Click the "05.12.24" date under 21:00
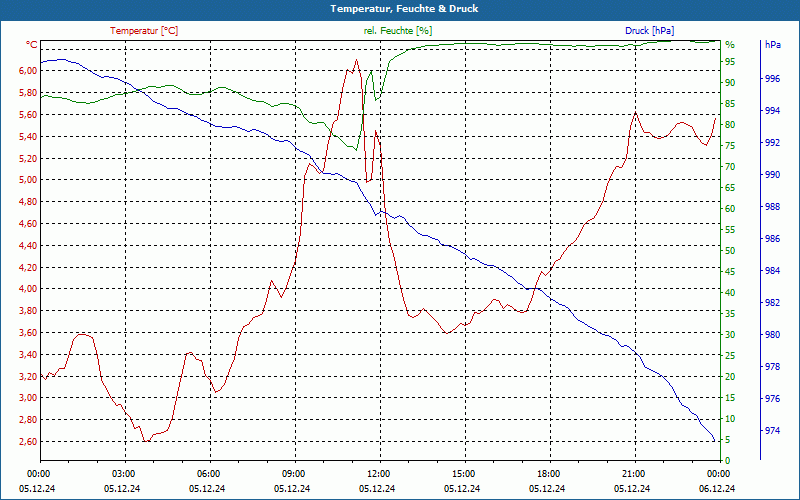The width and height of the screenshot is (800, 500). click(x=632, y=488)
